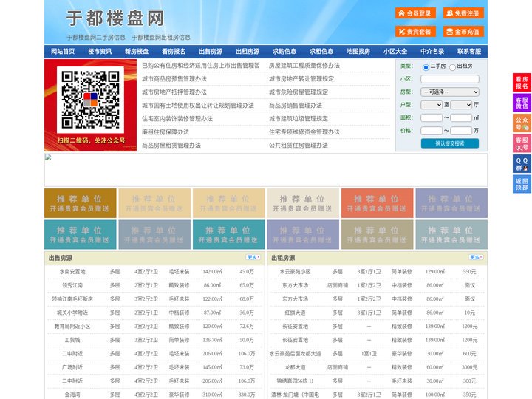The width and height of the screenshot is (532, 399).
Task: Open 商品房屋租赁管理办法 link
Action: 171,146
